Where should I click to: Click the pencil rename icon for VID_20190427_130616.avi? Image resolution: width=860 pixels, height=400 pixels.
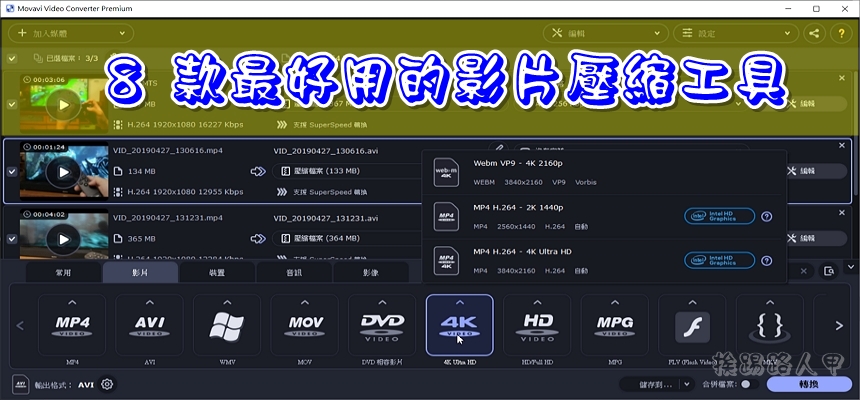click(498, 148)
